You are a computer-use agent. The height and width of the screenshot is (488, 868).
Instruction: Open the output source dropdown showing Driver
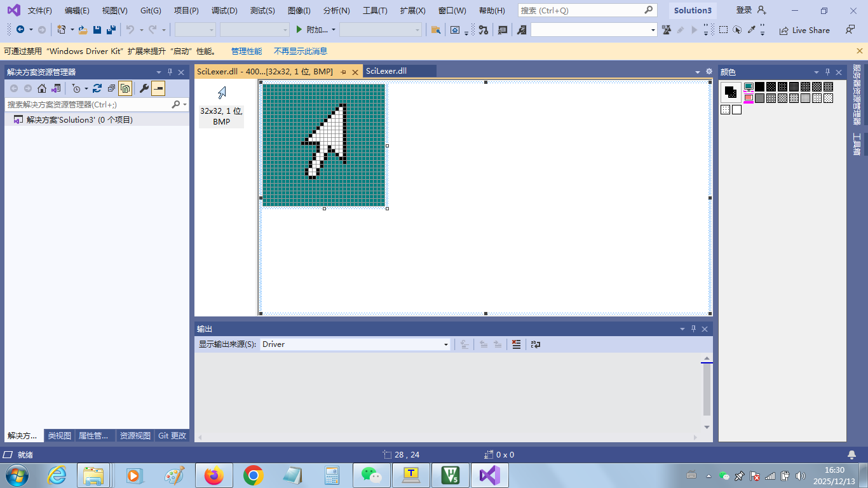(355, 344)
